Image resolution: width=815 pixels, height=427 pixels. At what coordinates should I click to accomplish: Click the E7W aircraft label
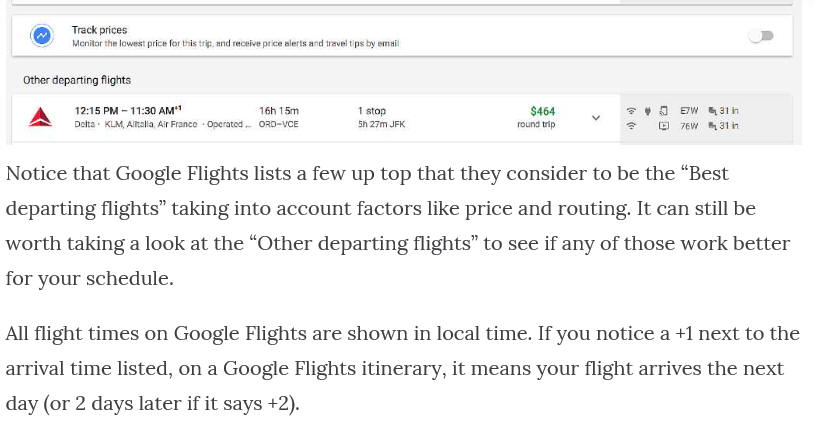(689, 111)
